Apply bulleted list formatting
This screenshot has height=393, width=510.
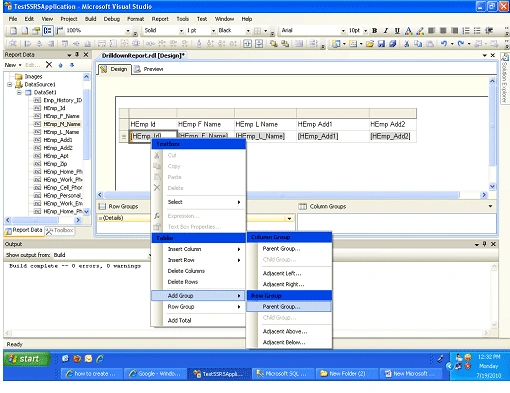pyautogui.click(x=477, y=31)
